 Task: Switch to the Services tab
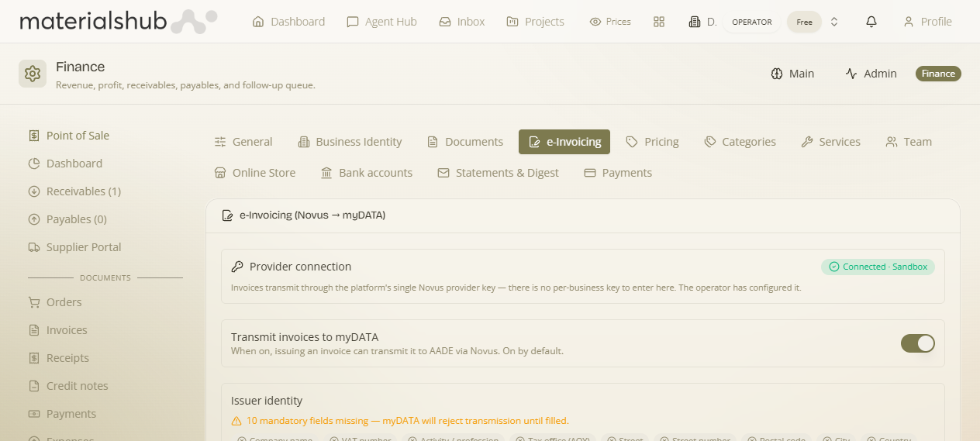[x=830, y=142]
